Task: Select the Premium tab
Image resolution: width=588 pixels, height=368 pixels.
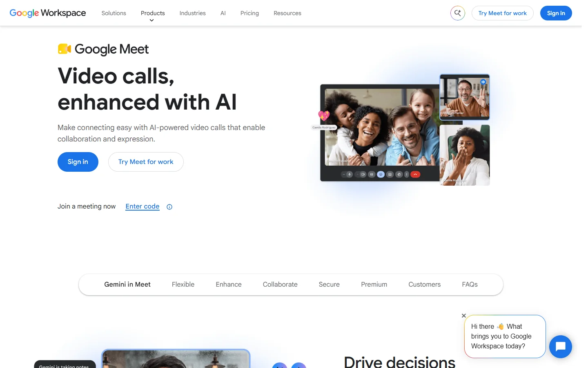Action: pyautogui.click(x=374, y=285)
